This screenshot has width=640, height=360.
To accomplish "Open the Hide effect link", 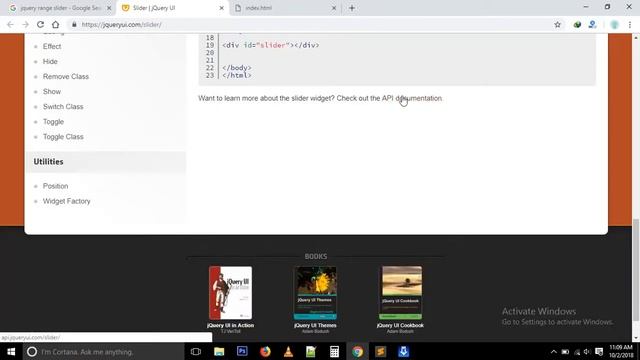I will [50, 62].
